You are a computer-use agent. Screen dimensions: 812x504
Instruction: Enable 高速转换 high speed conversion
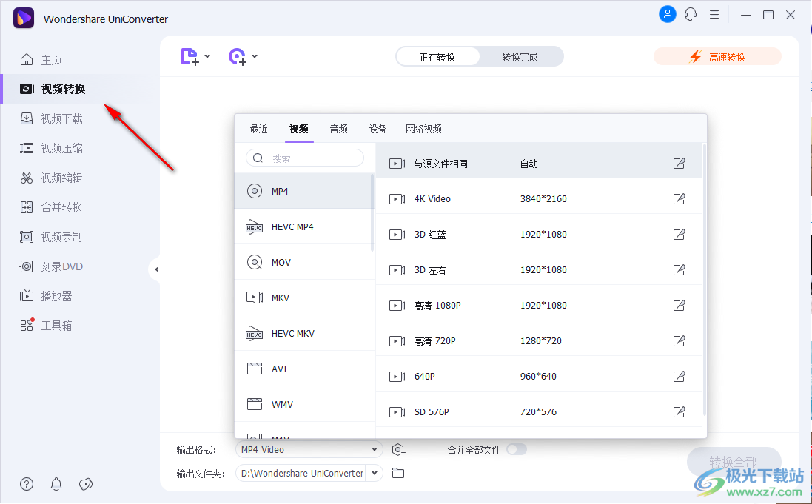[x=717, y=56]
